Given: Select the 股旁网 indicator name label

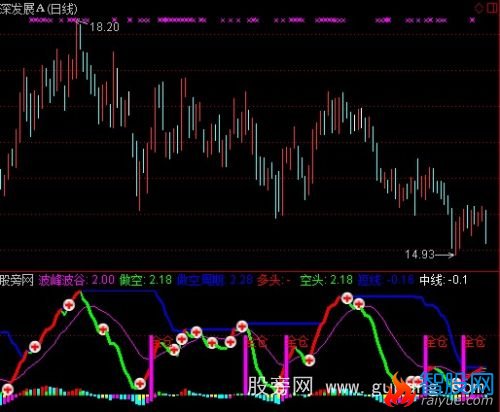Looking at the screenshot, I should coord(17,280).
